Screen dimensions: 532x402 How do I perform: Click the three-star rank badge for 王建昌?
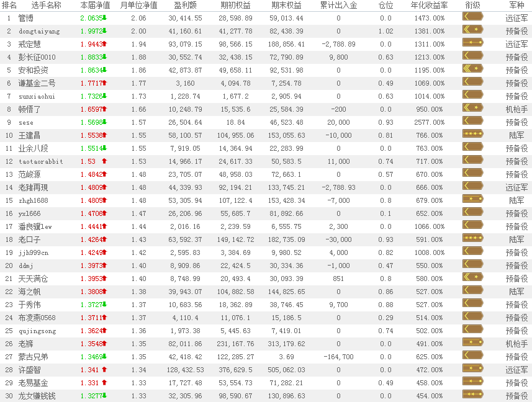(x=472, y=135)
